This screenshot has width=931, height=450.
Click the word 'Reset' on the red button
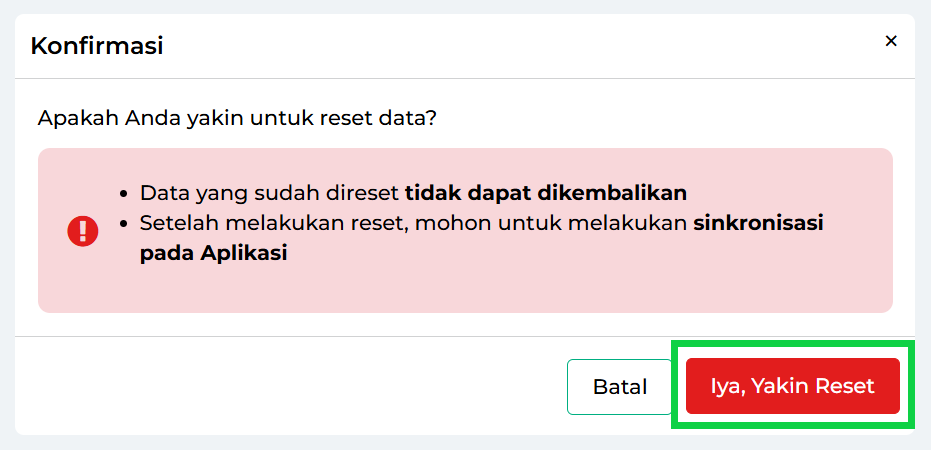(x=844, y=386)
